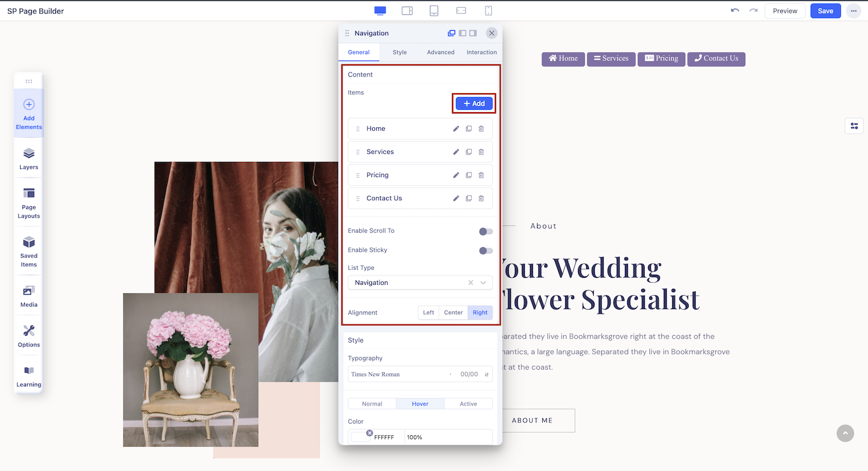Open the Typography font selector

[399, 374]
